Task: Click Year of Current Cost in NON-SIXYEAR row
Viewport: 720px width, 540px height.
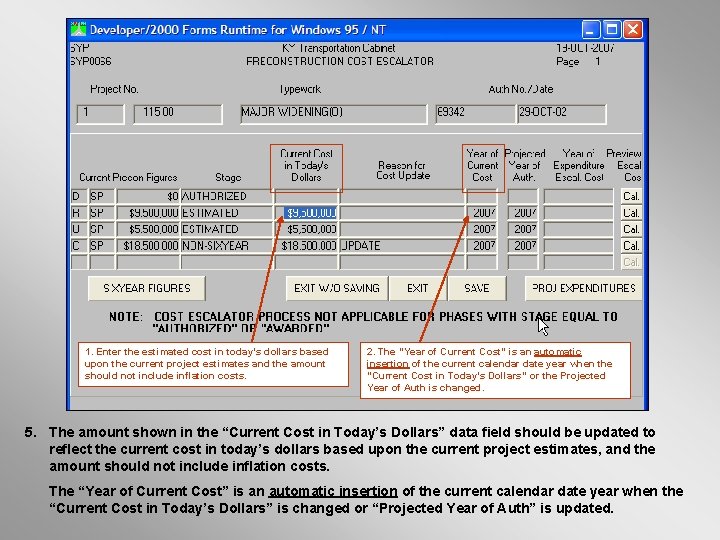Action: pos(482,246)
